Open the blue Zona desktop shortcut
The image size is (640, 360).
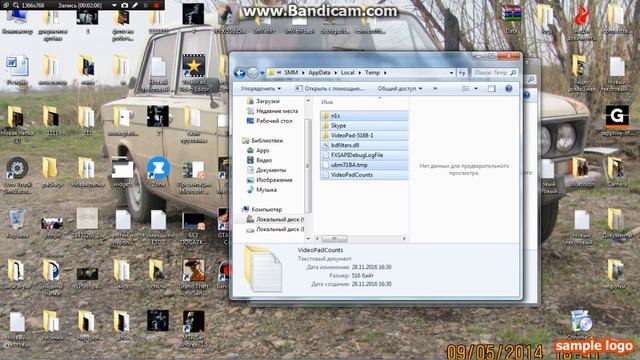[158, 171]
